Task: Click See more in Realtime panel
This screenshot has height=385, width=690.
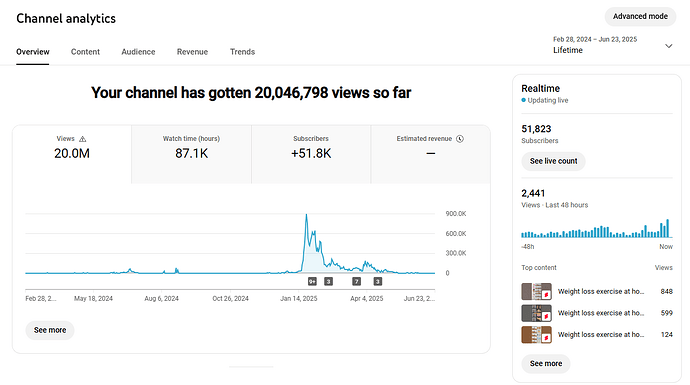Action: (x=546, y=363)
